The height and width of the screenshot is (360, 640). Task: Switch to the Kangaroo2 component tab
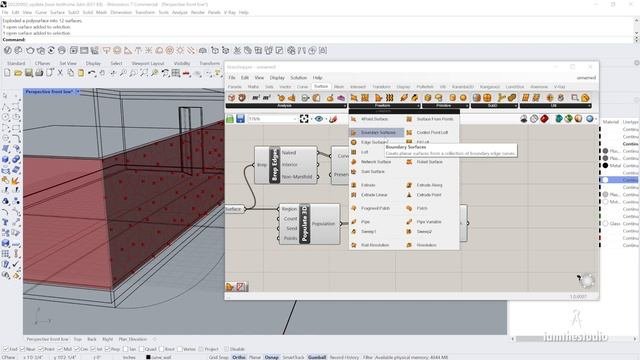[489, 87]
